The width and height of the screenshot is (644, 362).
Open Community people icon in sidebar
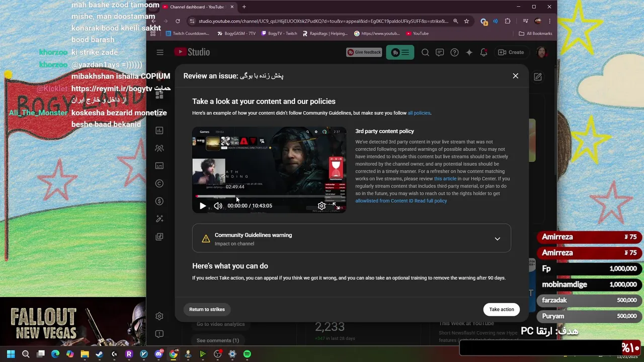click(x=159, y=148)
